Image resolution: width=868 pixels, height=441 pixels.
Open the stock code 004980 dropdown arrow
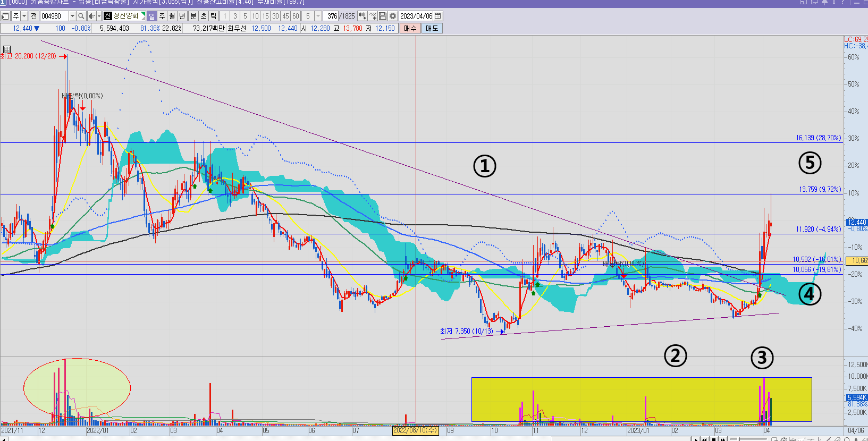[72, 16]
